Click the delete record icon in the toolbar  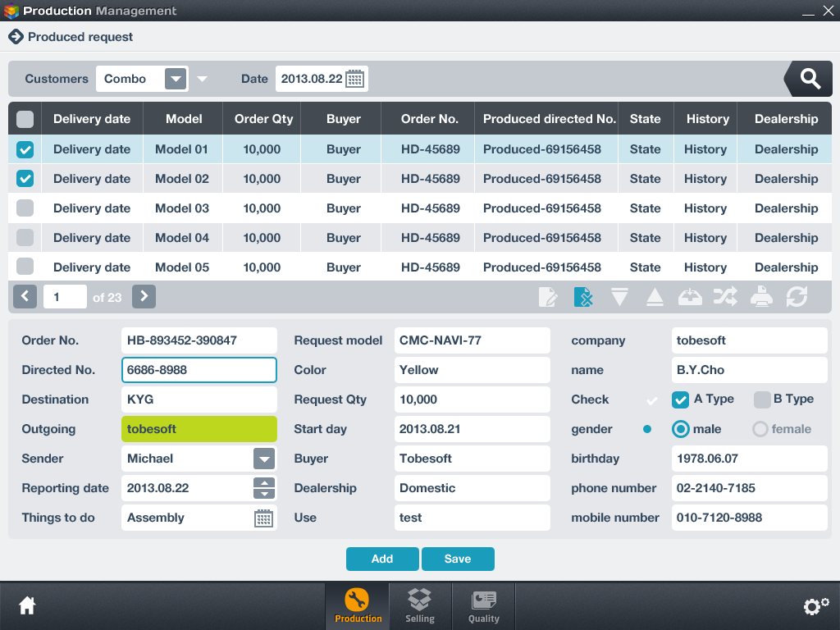[583, 297]
